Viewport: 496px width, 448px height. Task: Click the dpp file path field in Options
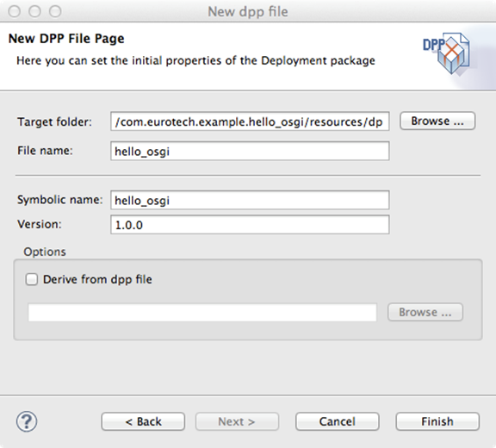(x=202, y=312)
